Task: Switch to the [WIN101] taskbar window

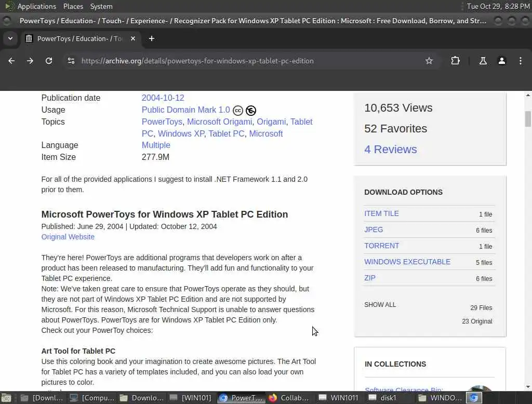Action: click(x=191, y=398)
